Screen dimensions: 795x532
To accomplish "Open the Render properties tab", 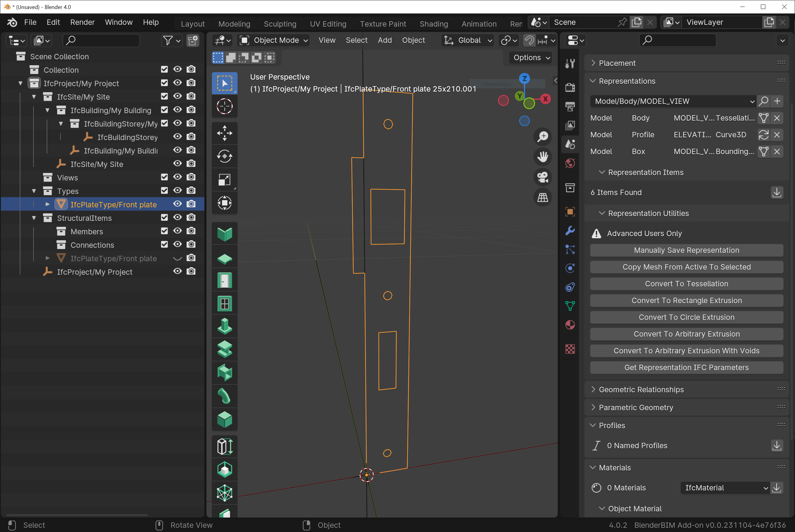I will [x=570, y=87].
